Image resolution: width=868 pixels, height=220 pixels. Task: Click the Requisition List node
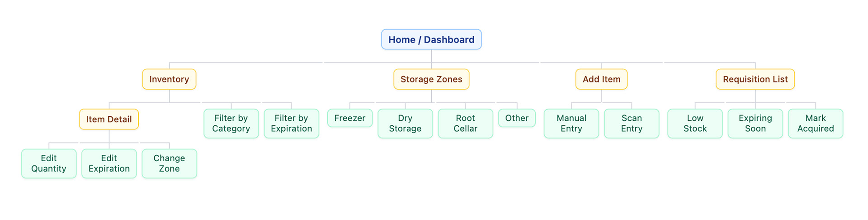click(755, 79)
